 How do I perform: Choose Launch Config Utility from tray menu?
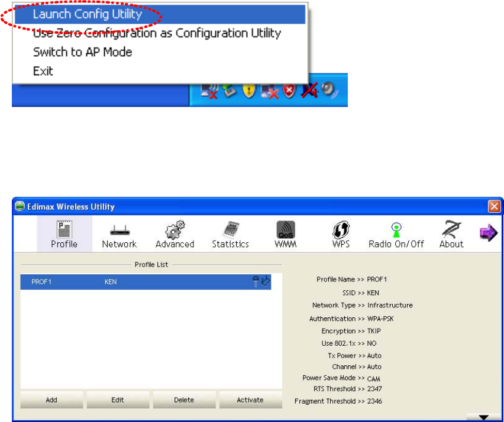point(160,14)
